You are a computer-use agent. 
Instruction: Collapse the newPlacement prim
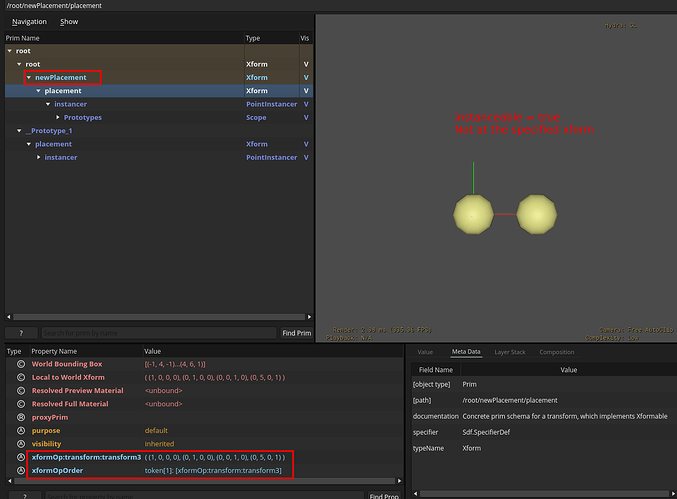click(29, 78)
